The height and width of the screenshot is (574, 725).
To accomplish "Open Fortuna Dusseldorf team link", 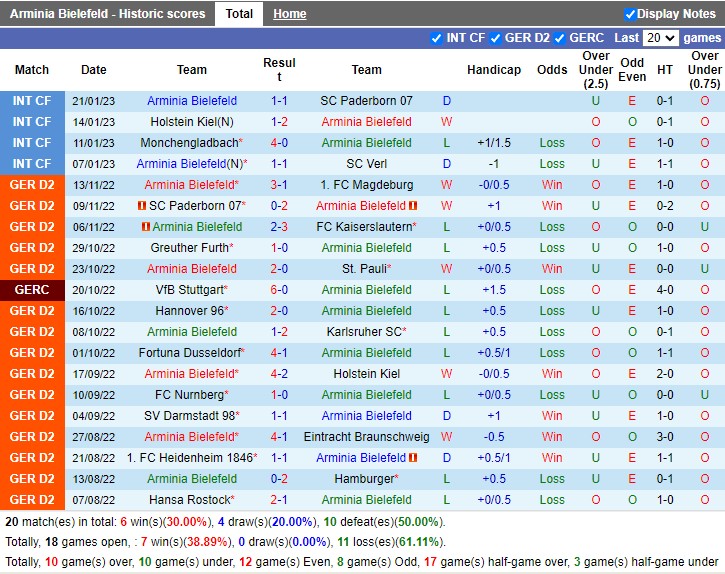I will coord(190,353).
